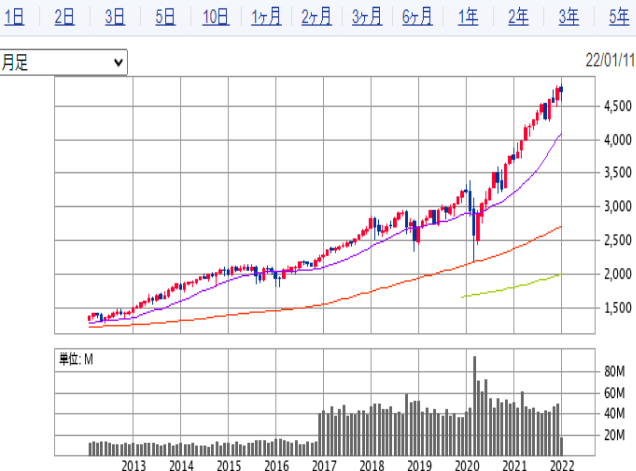Click the 2013 year axis label
The image size is (636, 471).
(133, 465)
